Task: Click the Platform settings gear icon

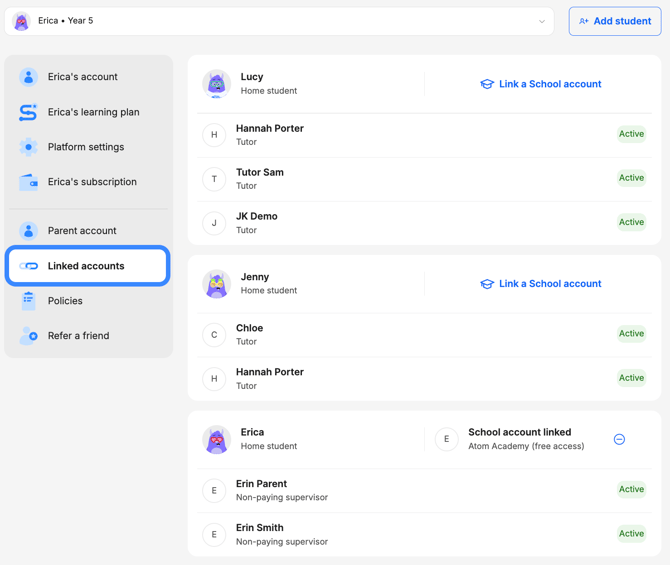Action: click(29, 147)
